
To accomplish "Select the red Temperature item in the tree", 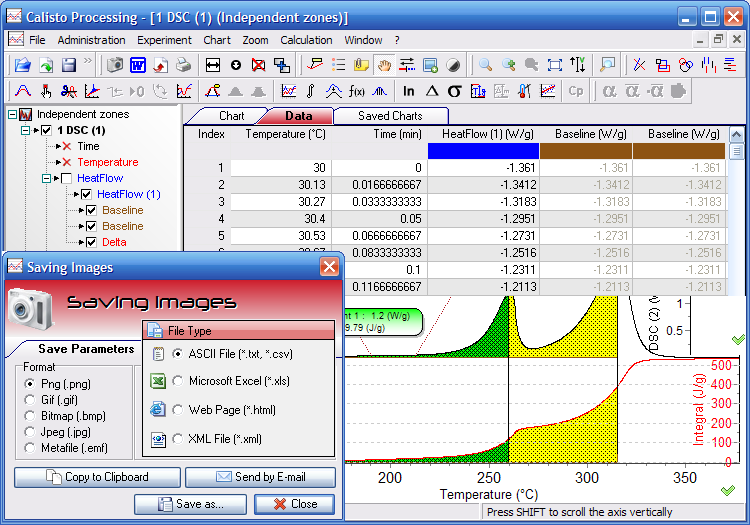I will point(108,162).
